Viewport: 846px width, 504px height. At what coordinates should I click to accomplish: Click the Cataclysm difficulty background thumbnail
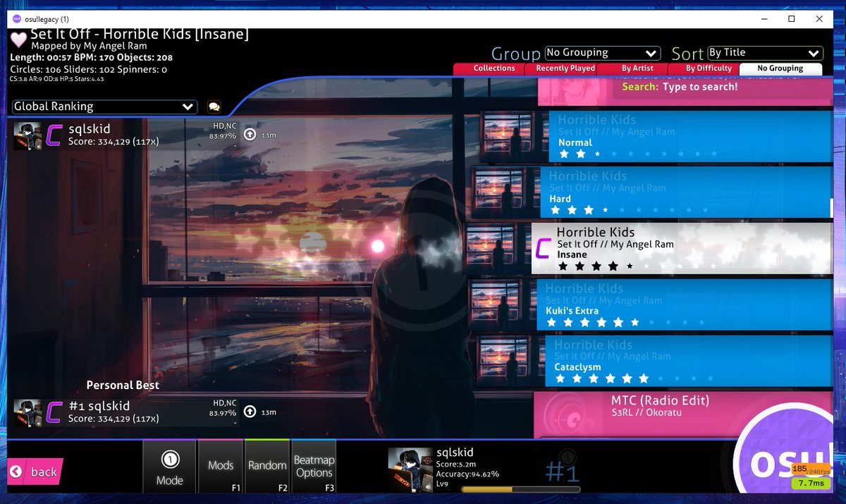tap(510, 361)
